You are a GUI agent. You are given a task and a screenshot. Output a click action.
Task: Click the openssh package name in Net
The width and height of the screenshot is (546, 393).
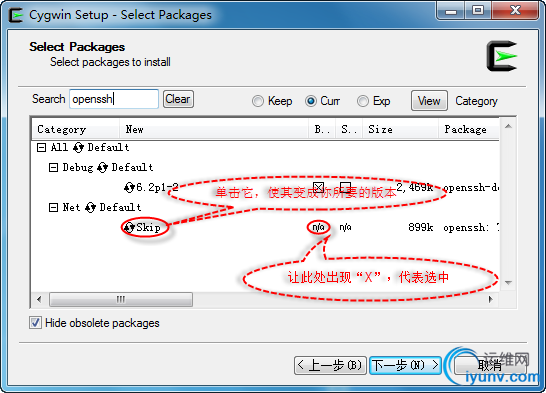pyautogui.click(x=471, y=228)
